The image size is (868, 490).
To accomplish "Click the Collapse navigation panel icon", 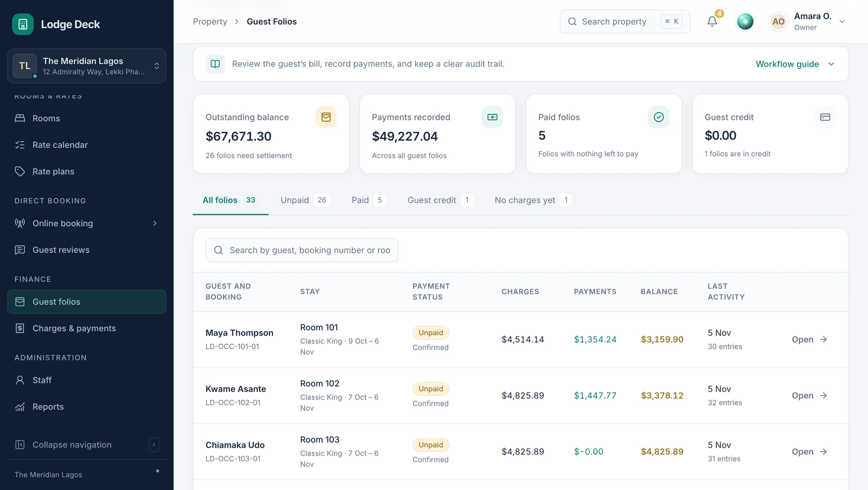I will (20, 445).
